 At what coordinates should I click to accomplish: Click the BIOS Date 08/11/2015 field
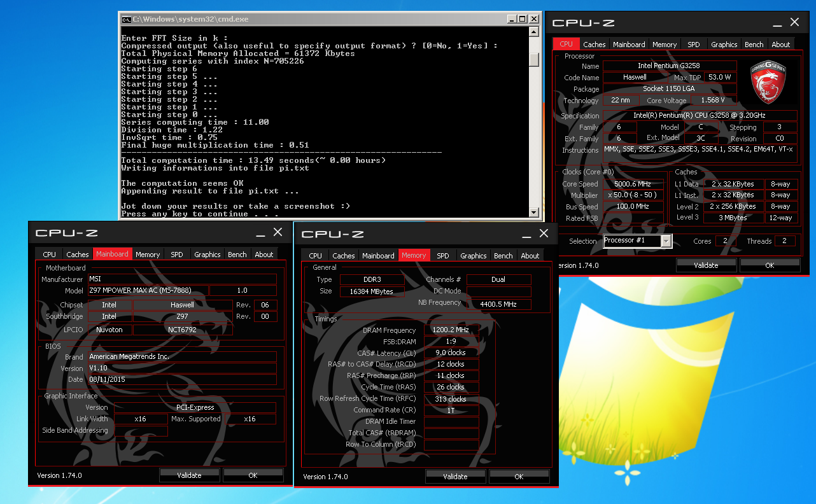click(182, 380)
